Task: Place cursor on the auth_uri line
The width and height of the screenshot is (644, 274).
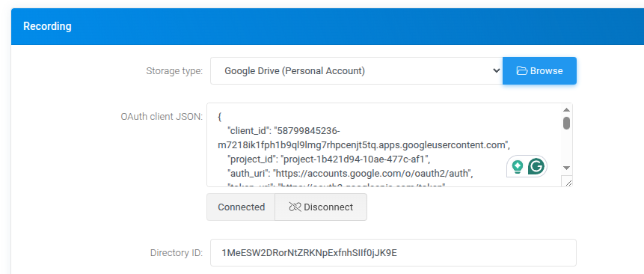Action: [x=350, y=174]
